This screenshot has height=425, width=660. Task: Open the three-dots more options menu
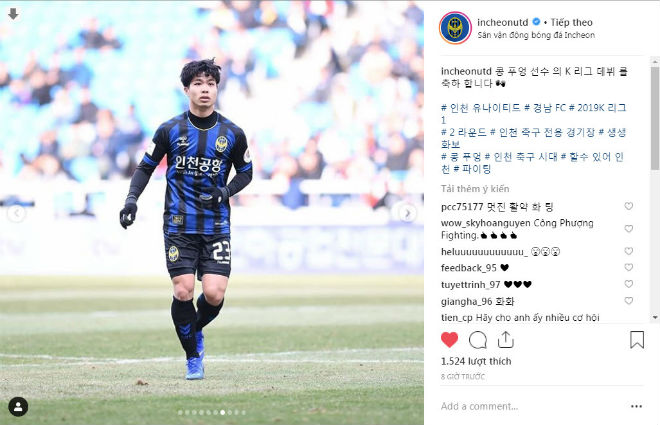pyautogui.click(x=636, y=406)
